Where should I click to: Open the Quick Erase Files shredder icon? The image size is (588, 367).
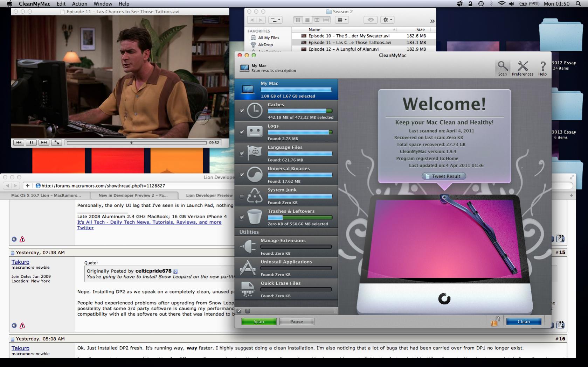tap(248, 289)
